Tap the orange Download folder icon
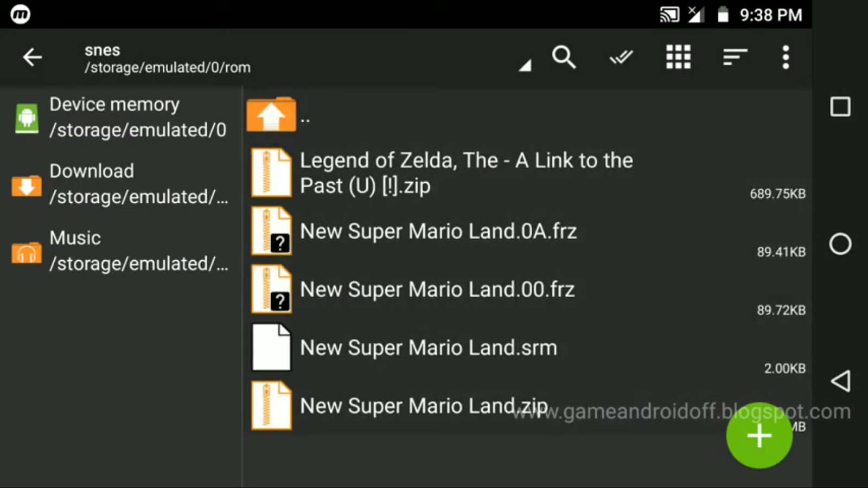 (27, 185)
